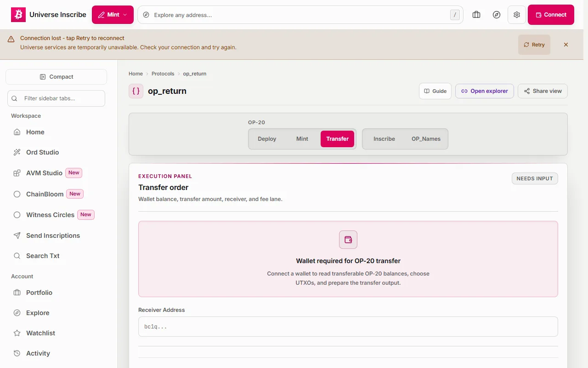Click the AVM Studio blocks icon
Viewport: 588px width, 368px height.
pyautogui.click(x=17, y=173)
